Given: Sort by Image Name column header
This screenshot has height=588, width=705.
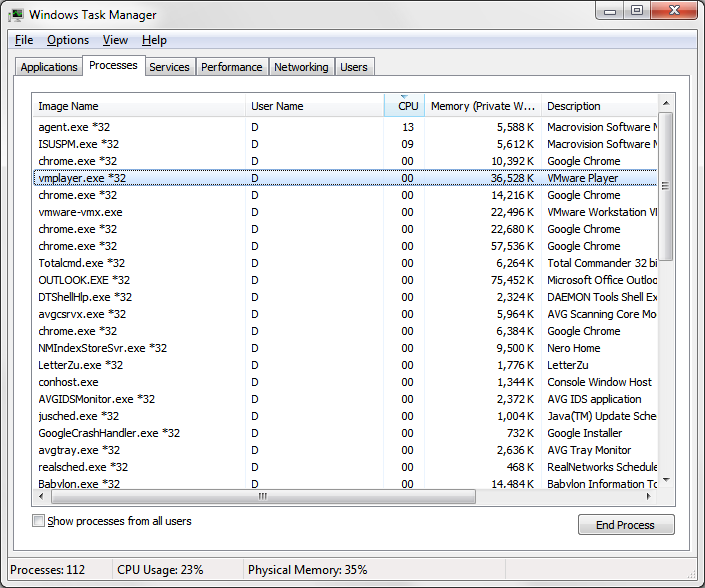Looking at the screenshot, I should tap(140, 106).
